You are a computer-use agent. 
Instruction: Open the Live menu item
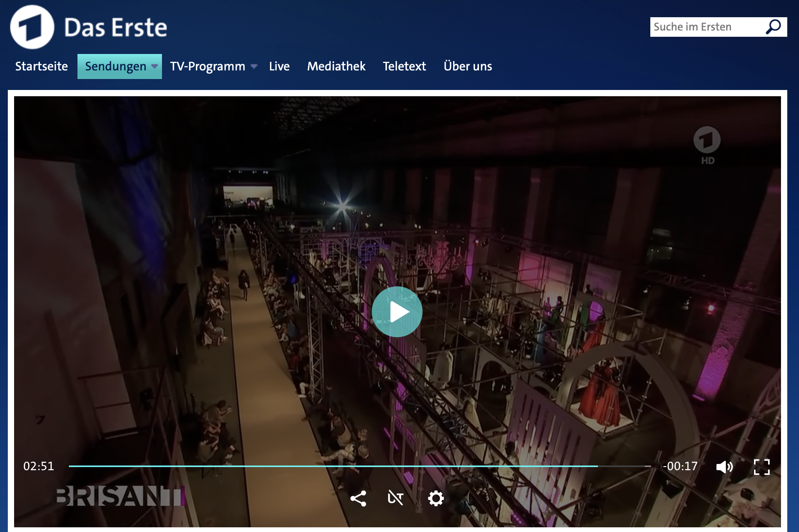point(279,66)
